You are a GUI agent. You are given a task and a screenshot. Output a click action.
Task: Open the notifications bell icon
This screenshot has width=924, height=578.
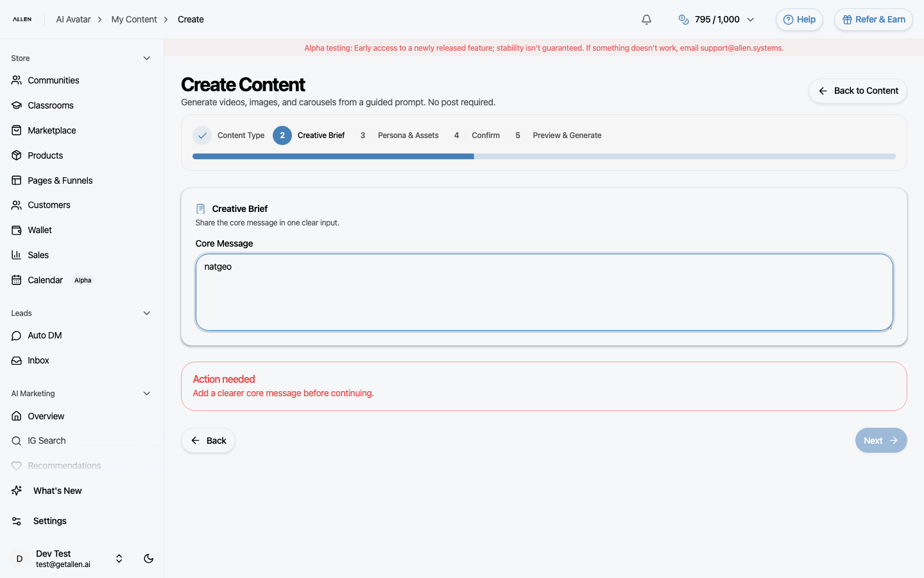click(646, 19)
